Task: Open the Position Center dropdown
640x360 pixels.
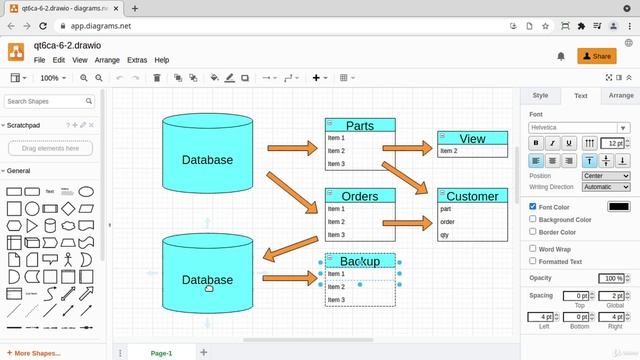Action: [606, 176]
